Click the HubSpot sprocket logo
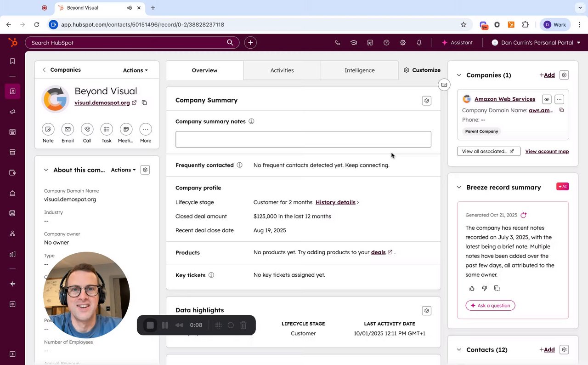Screen dimensions: 588x365 (x=12, y=42)
